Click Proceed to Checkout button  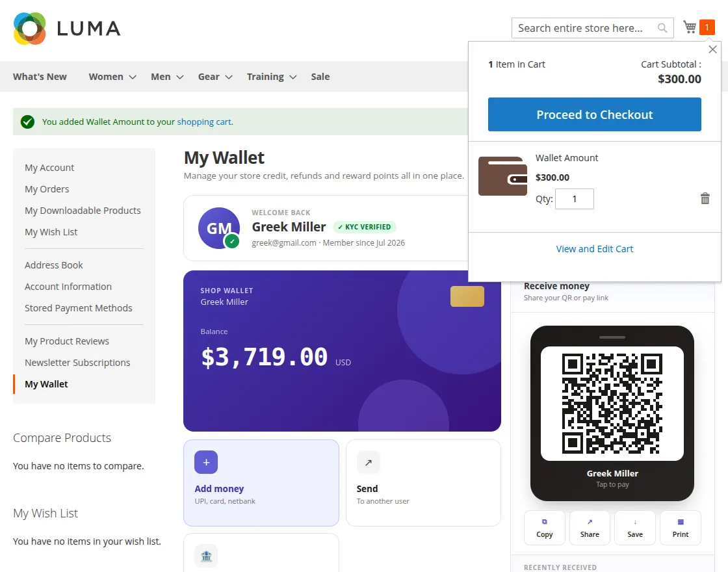(594, 114)
